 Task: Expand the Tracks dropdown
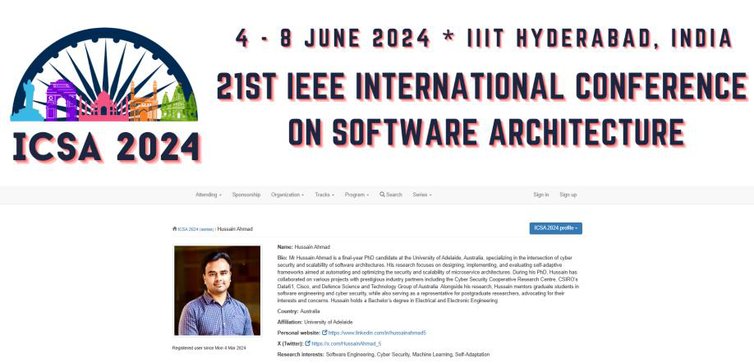click(x=324, y=195)
